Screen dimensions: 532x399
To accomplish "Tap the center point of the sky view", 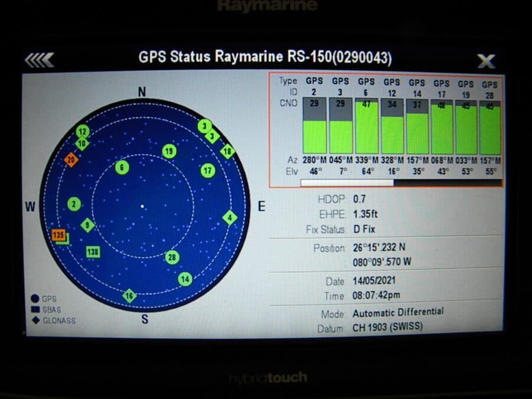I will [142, 206].
